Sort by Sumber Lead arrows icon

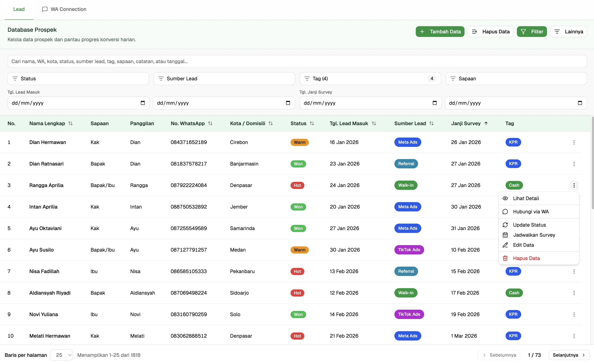[431, 123]
